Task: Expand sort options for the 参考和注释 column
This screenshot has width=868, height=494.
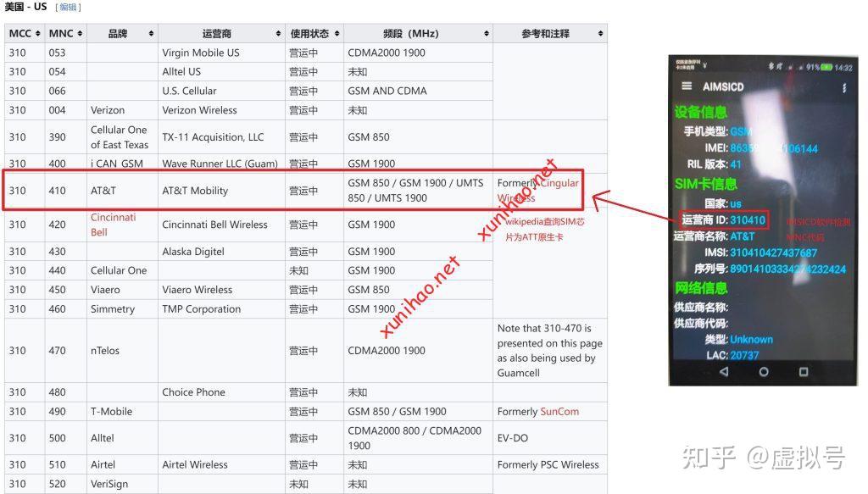Action: 599,33
